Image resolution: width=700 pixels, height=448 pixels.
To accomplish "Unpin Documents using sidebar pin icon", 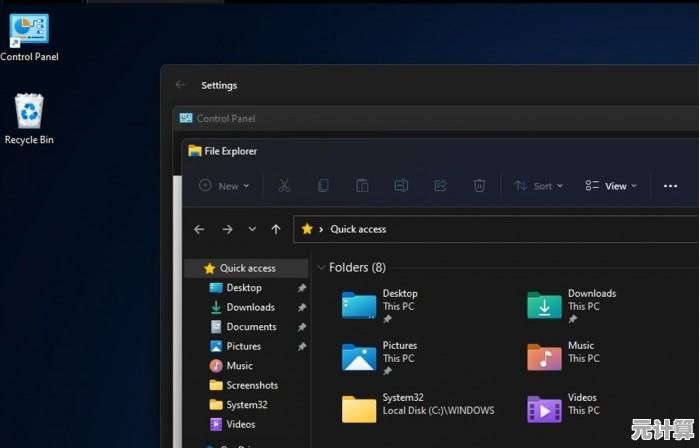I will [302, 327].
